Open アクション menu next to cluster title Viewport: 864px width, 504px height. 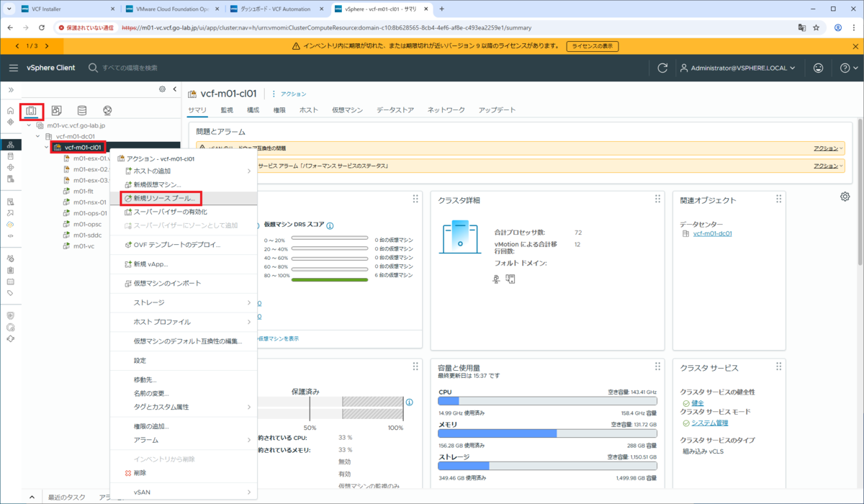pyautogui.click(x=288, y=94)
